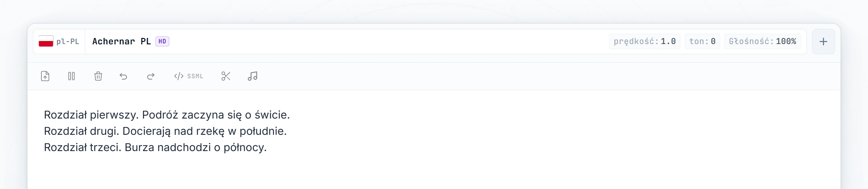Click the 'Rozdział trzeci' text line

[155, 147]
